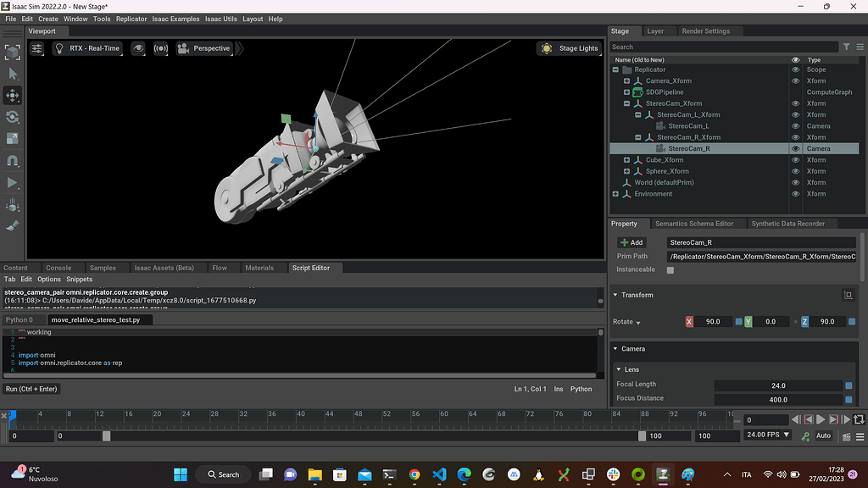Open the Replicator menu

tap(133, 19)
